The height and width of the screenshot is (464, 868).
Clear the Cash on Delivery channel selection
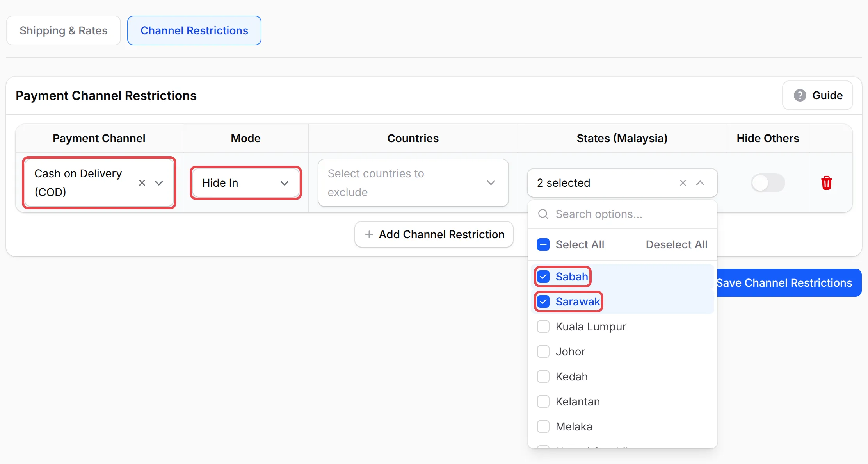point(142,183)
